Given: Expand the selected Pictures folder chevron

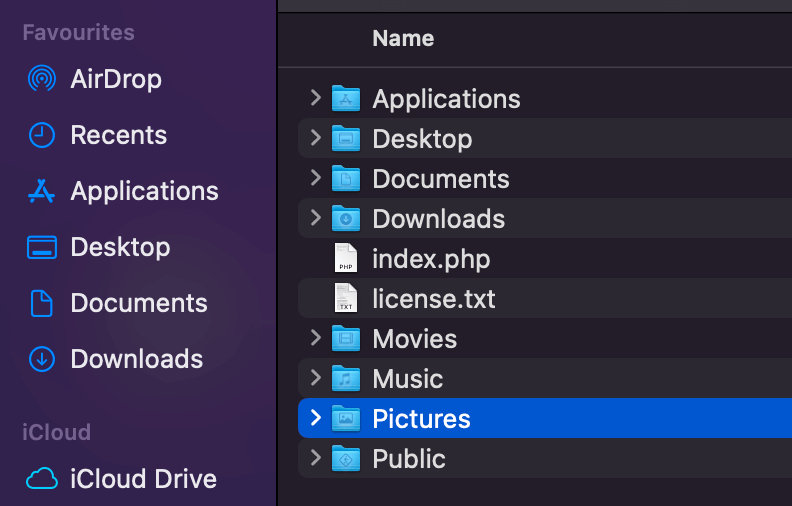Looking at the screenshot, I should coord(316,418).
